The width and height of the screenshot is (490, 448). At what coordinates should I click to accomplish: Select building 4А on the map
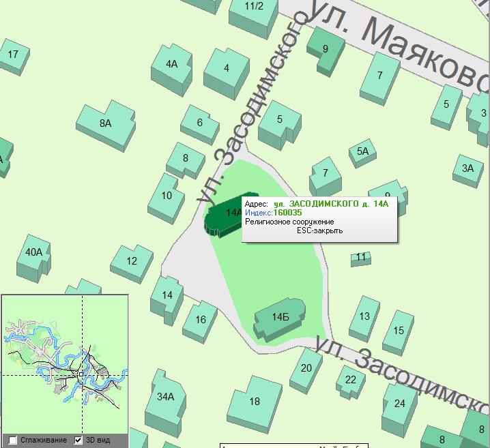click(x=171, y=65)
